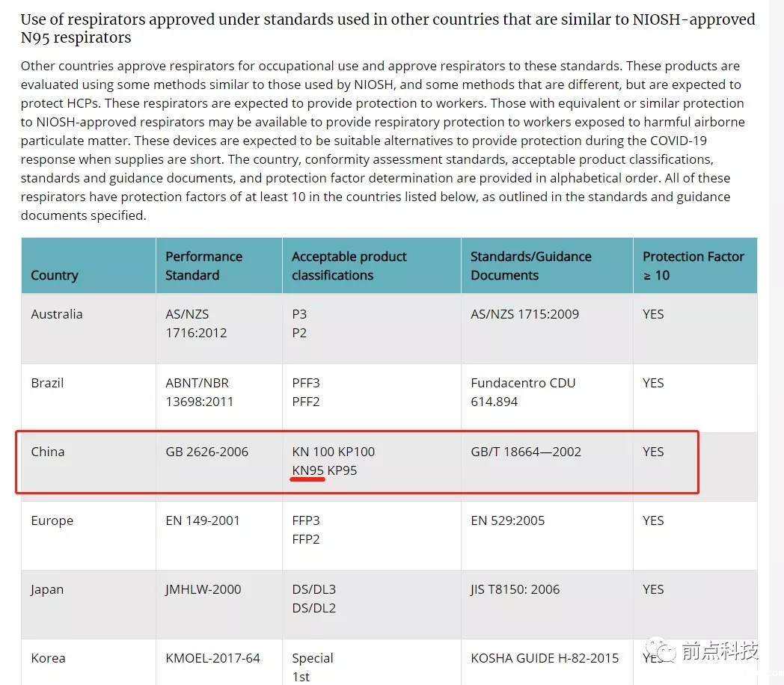Click the GB 2626-2006 standard cell

(206, 452)
